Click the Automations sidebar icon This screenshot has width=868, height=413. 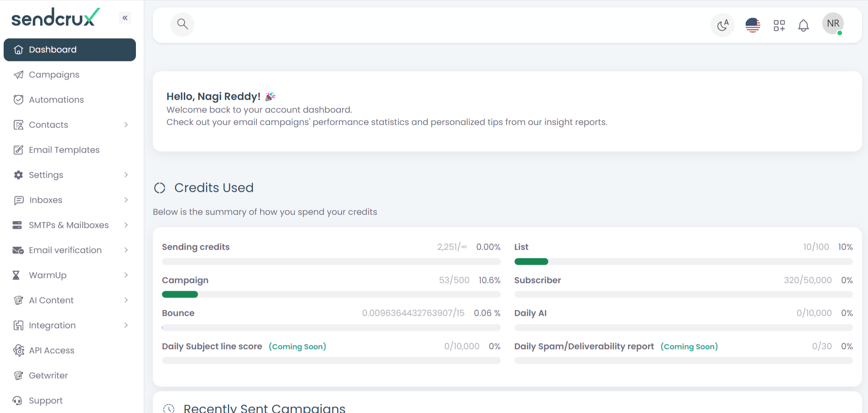[x=18, y=100]
